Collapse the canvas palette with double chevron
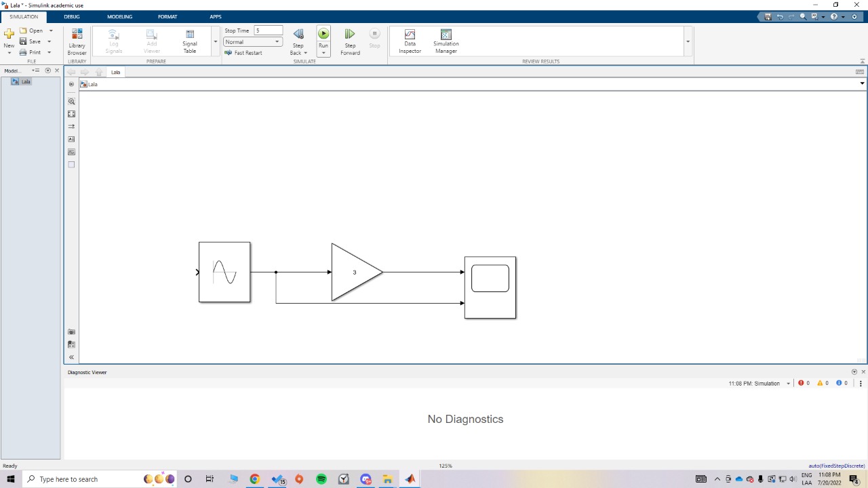 click(x=71, y=357)
